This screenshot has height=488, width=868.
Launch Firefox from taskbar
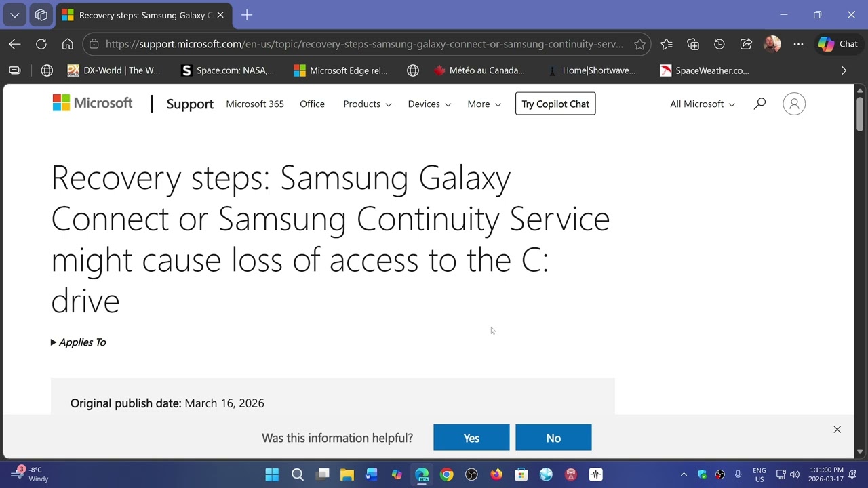pyautogui.click(x=496, y=474)
